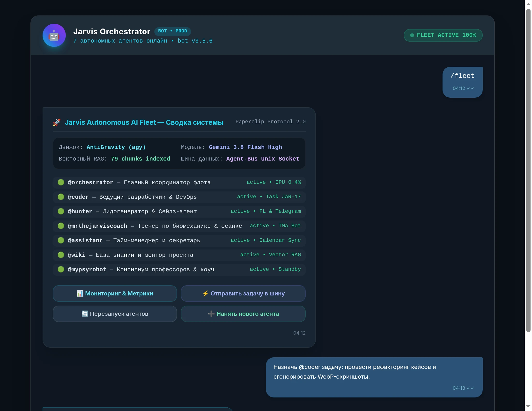Click 'active • FL & Telegram' status

point(266,211)
